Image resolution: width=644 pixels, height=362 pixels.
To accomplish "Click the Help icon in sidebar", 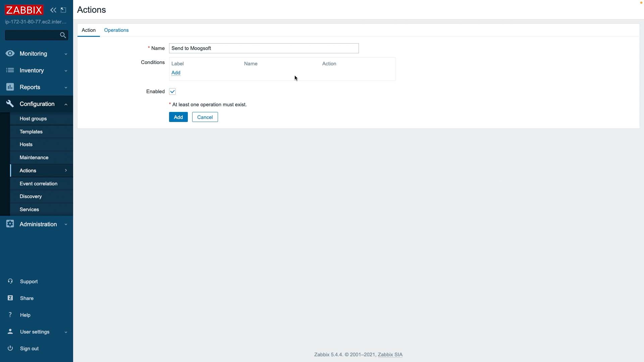I will click(x=10, y=315).
